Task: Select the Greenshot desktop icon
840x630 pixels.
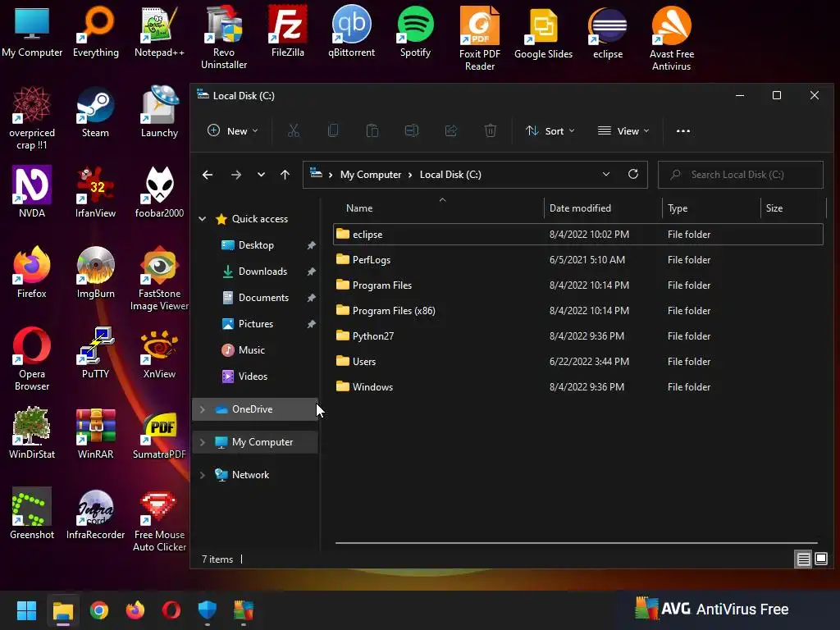Action: (32, 514)
